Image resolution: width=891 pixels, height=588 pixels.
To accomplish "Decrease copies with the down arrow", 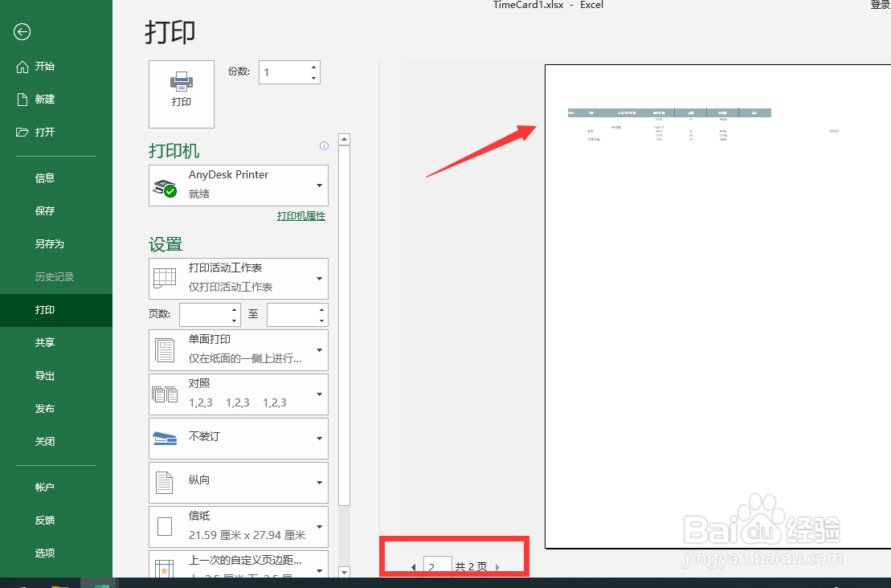I will 313,78.
